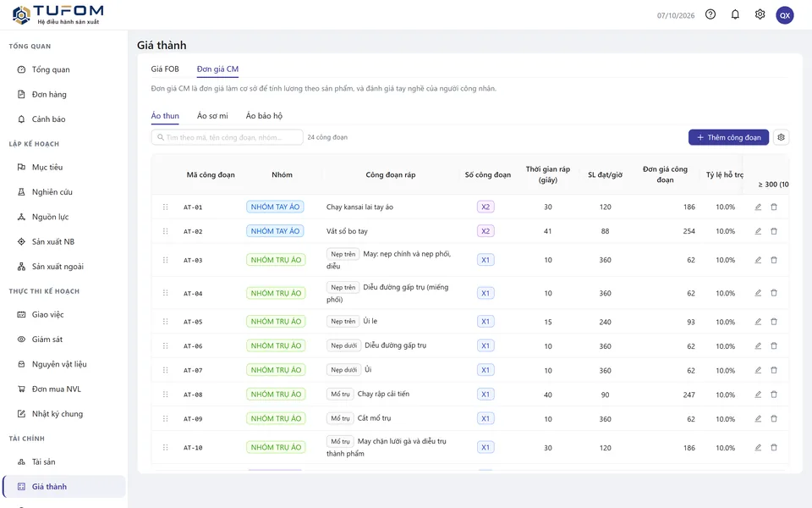This screenshot has height=508, width=812.
Task: Click the TUFOM logo
Action: pos(58,14)
